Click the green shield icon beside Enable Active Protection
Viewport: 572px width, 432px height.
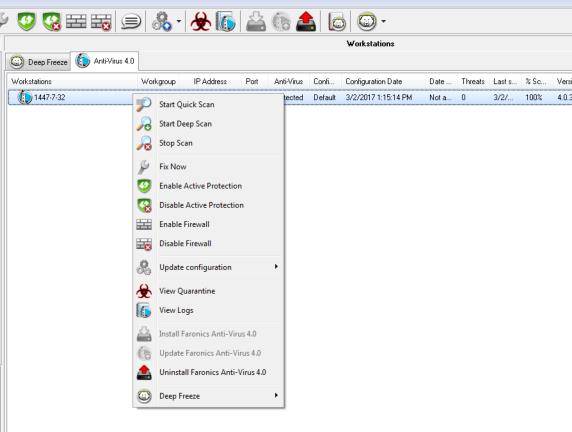click(144, 186)
